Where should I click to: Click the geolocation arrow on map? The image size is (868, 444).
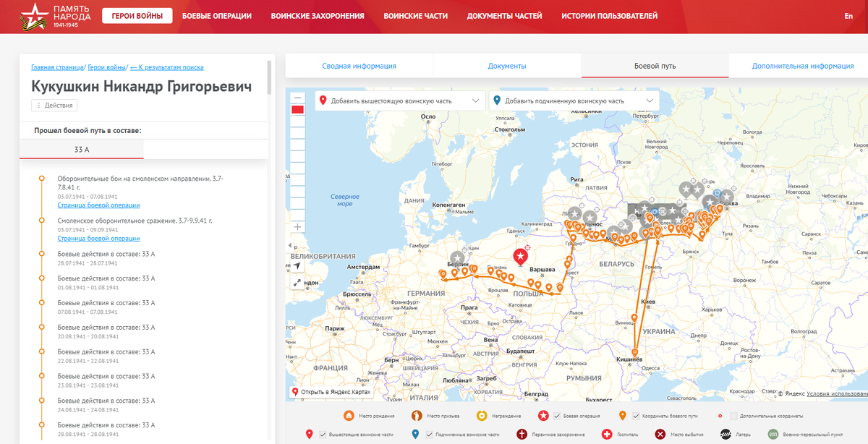tap(297, 266)
